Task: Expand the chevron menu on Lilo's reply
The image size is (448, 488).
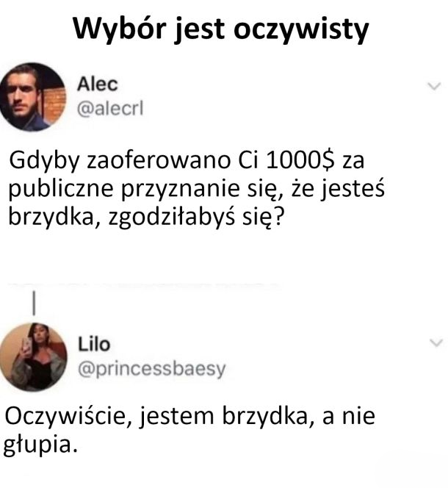Action: click(436, 342)
